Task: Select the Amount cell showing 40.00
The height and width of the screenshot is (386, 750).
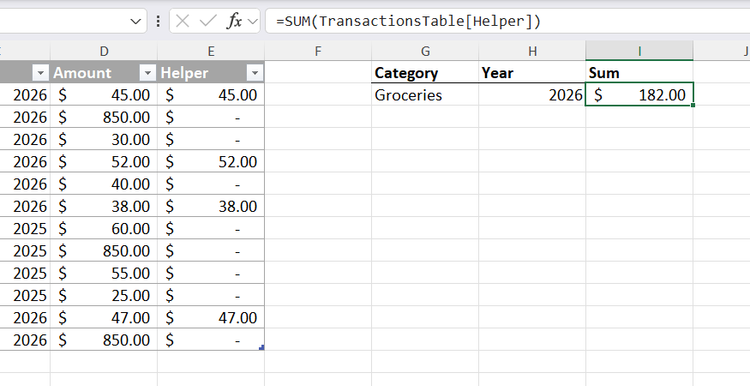Action: coord(104,184)
